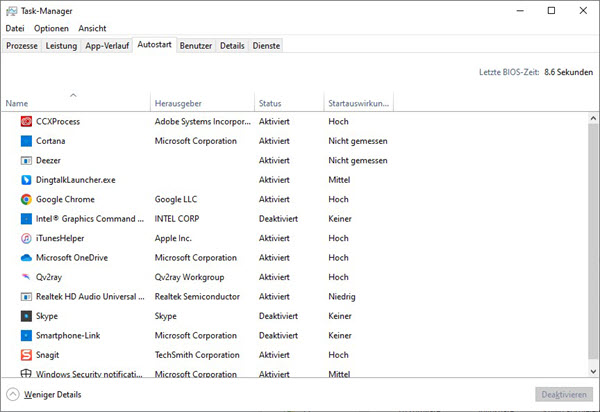Screen dimensions: 600x412
Task: Click the Qv2ray Workgroup publisher cell
Action: 189,277
